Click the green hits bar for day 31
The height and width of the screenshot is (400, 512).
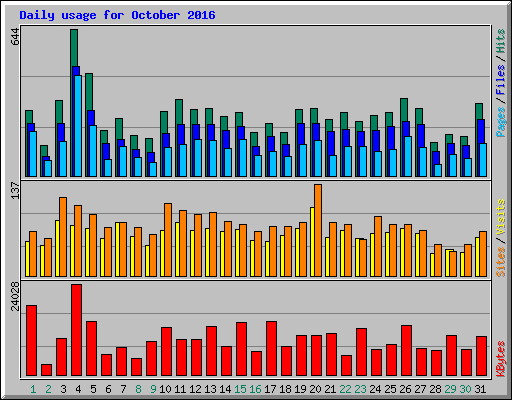pos(479,112)
